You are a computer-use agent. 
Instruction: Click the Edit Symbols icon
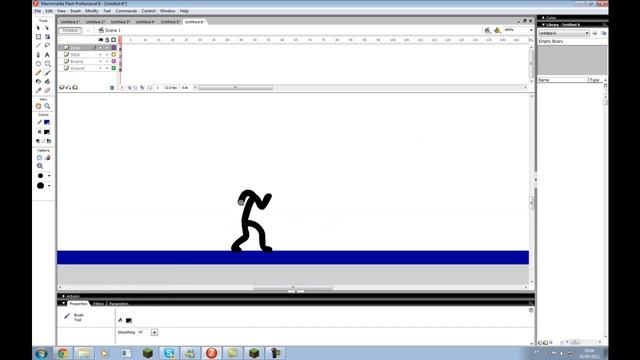point(497,30)
